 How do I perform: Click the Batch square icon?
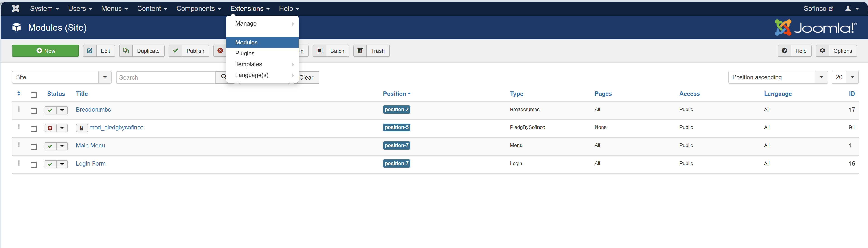319,51
